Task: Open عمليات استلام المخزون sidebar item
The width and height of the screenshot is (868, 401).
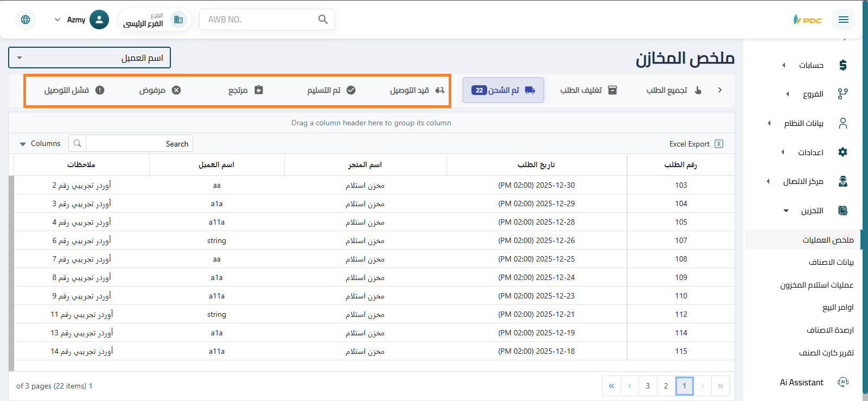Action: tap(817, 285)
